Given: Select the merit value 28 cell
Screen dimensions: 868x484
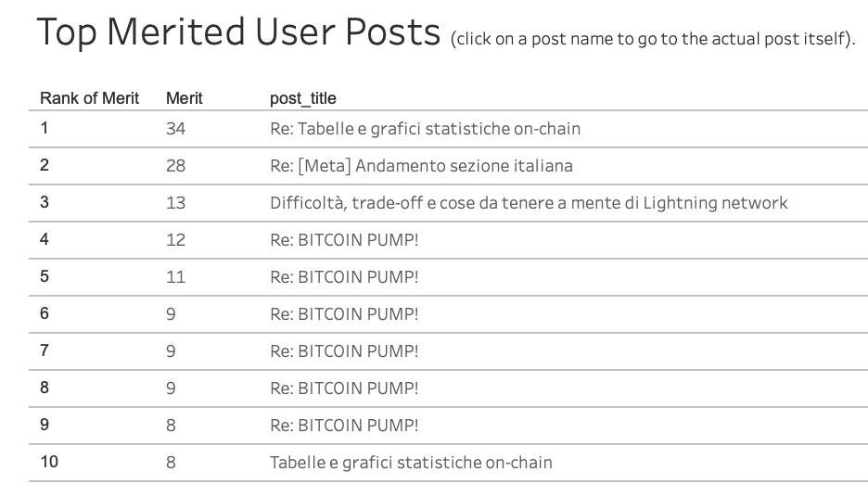Looking at the screenshot, I should click(x=175, y=166).
